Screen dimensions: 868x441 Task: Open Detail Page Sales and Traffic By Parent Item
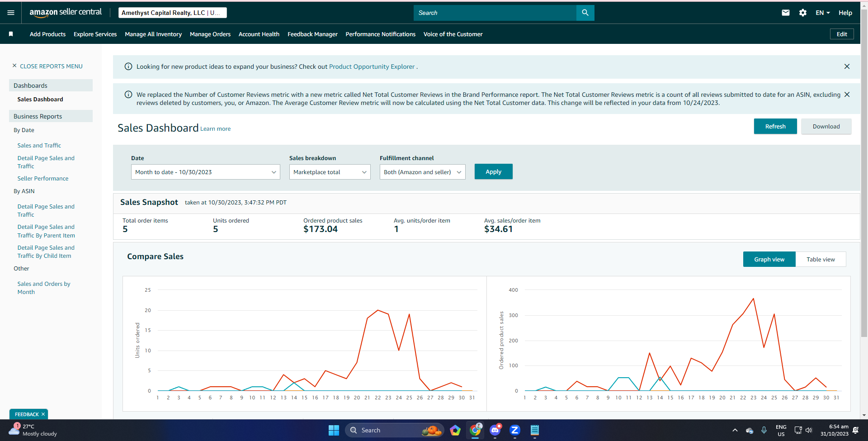coord(46,231)
